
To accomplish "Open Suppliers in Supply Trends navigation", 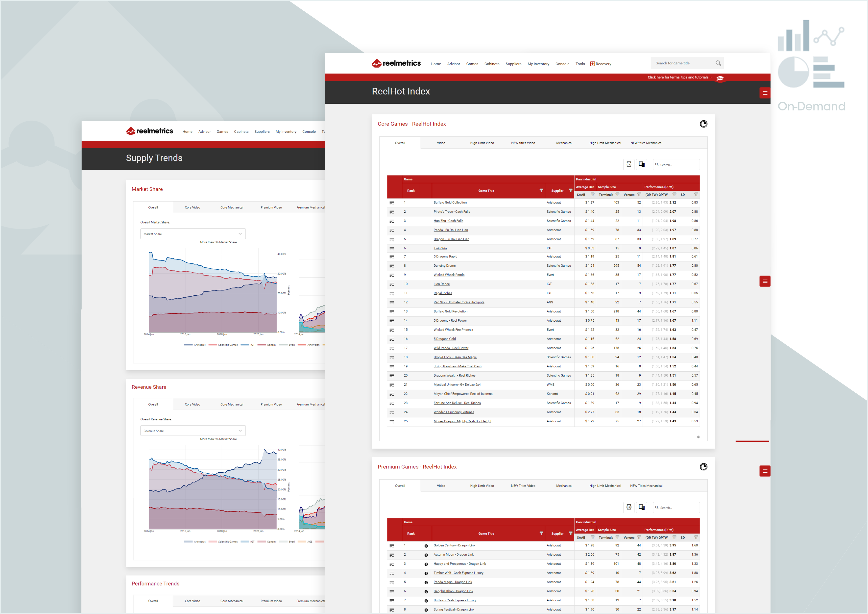I will (262, 132).
